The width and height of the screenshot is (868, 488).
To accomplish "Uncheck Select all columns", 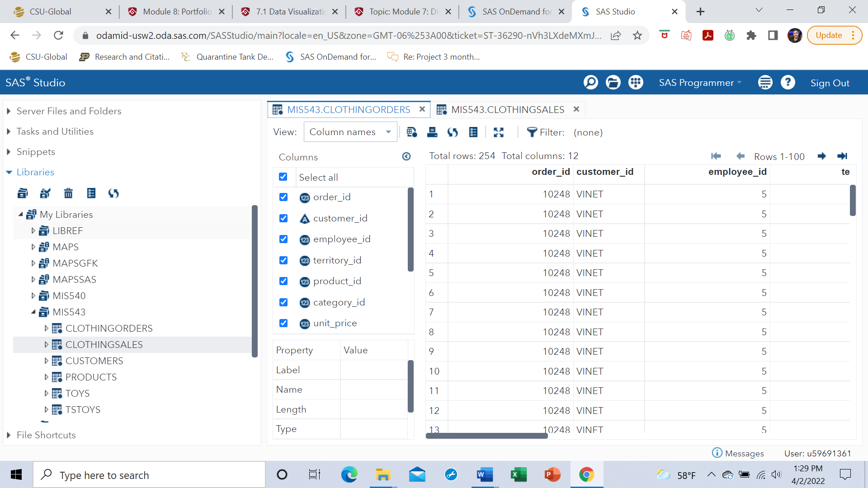I will 283,177.
